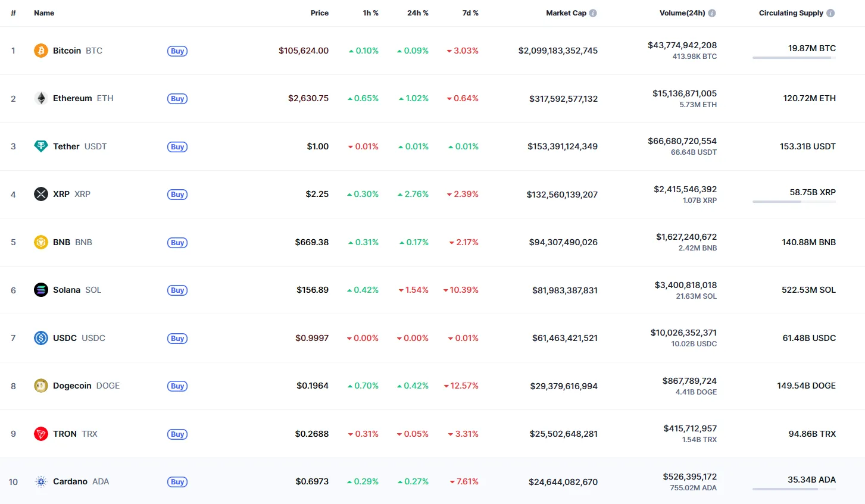Image resolution: width=865 pixels, height=504 pixels.
Task: Click USDC volume $10,026,352,371
Action: point(683,333)
